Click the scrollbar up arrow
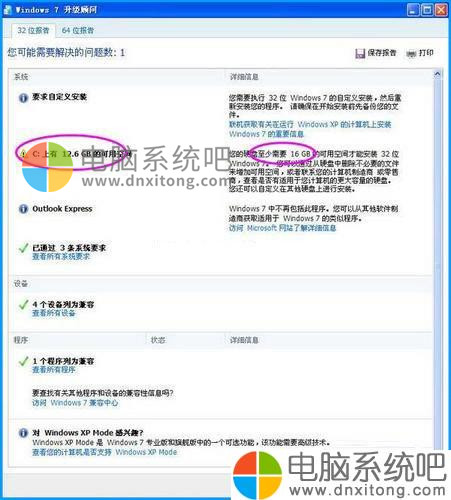 [437, 74]
